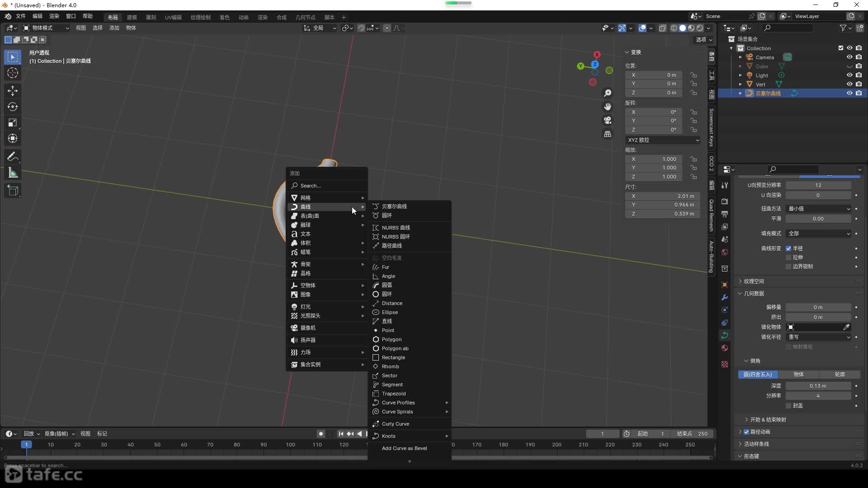868x488 pixels.
Task: Open the 文件 menu
Action: [21, 16]
